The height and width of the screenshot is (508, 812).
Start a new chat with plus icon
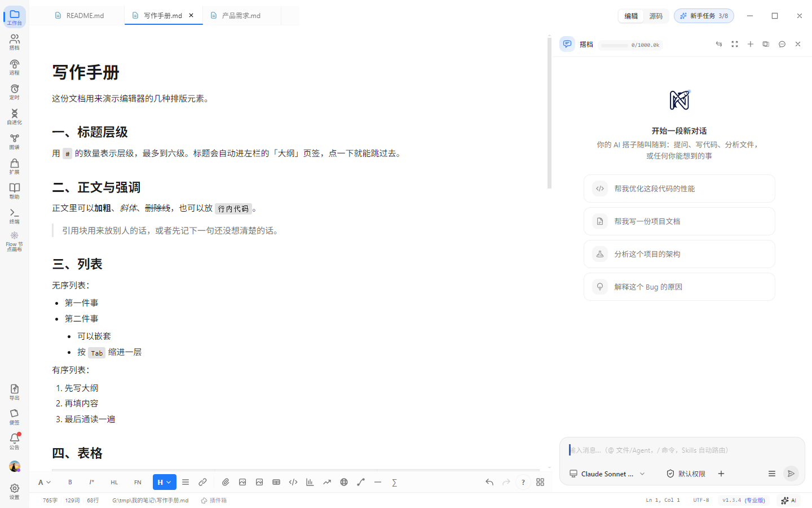coord(751,44)
